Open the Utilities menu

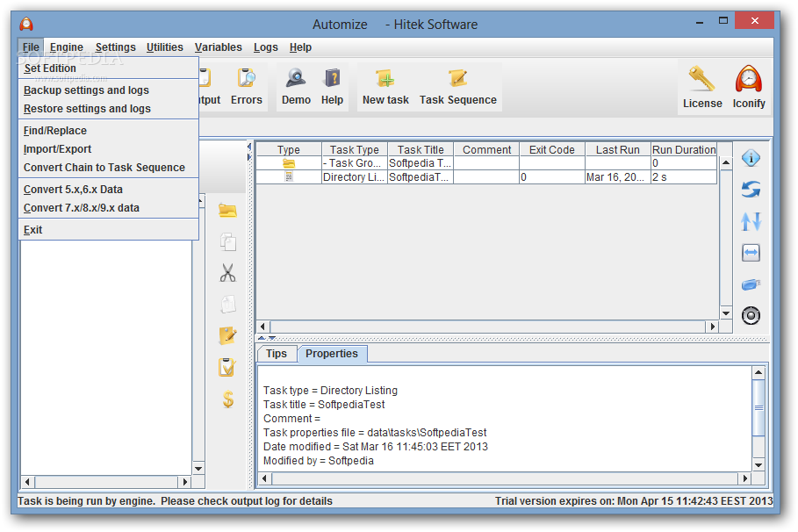[x=164, y=47]
